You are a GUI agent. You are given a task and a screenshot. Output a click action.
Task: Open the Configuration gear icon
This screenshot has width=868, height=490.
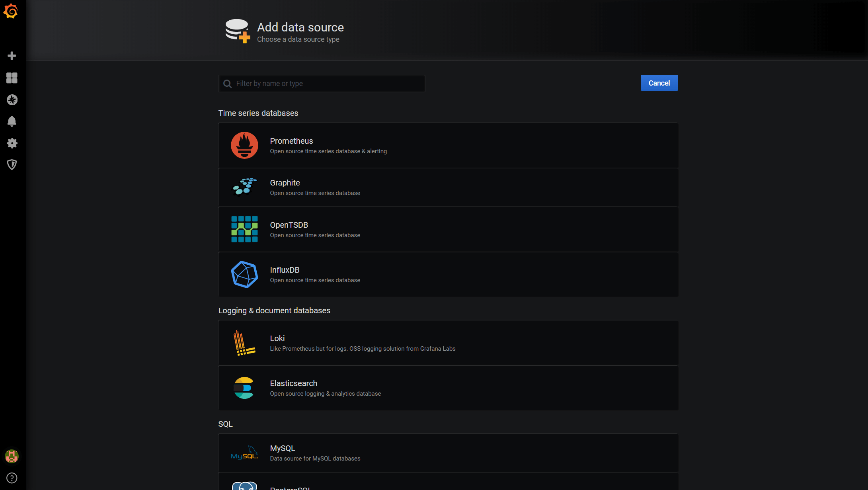coord(12,143)
